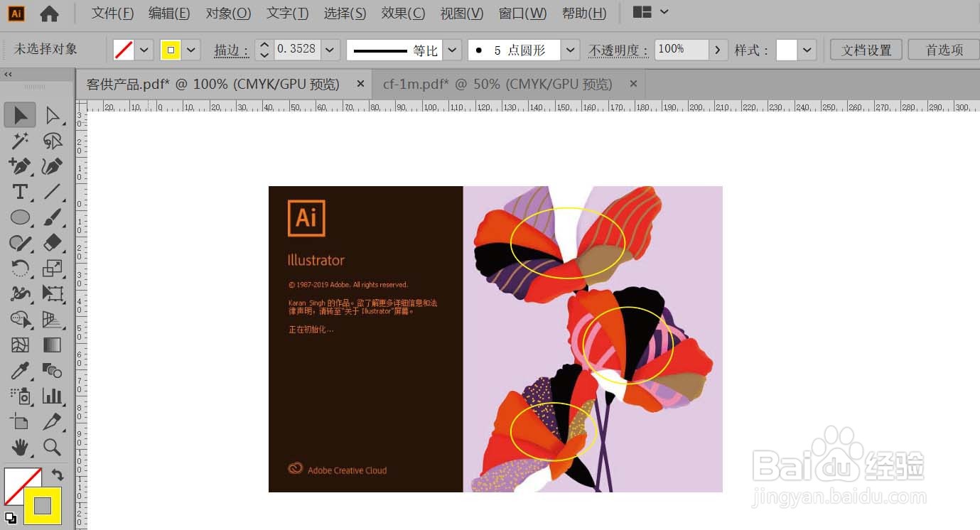
Task: Switch to the cf-1m.pdf document tab
Action: (497, 85)
